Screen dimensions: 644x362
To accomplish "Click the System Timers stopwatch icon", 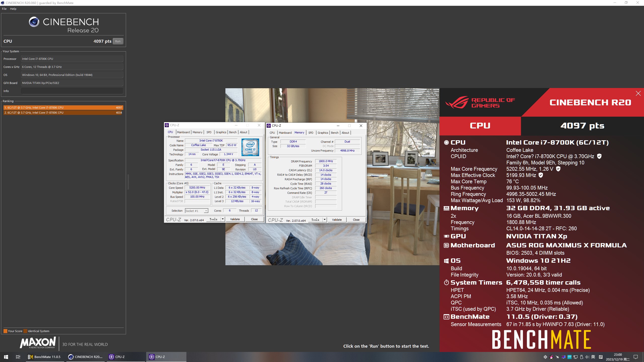I will click(x=446, y=283).
